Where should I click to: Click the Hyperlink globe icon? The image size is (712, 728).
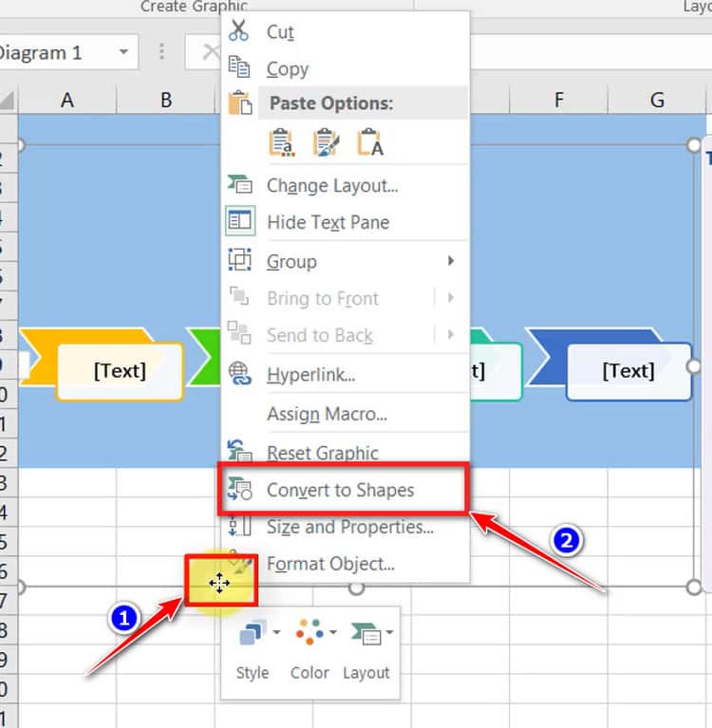tap(239, 374)
